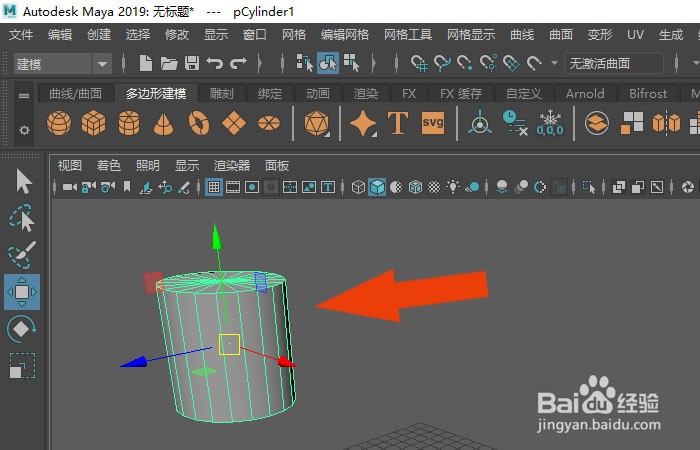The height and width of the screenshot is (450, 700).
Task: Create a super shape star primitive
Action: (x=362, y=123)
